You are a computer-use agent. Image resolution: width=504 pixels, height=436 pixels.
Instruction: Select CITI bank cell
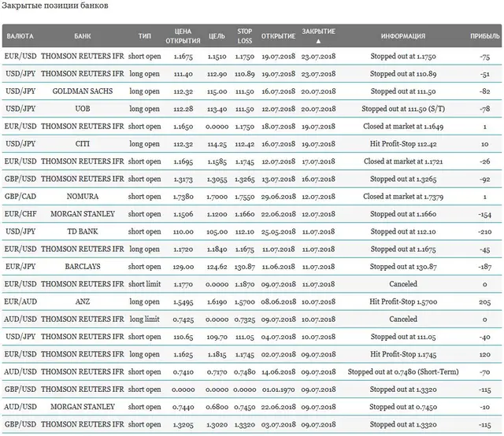pyautogui.click(x=83, y=143)
